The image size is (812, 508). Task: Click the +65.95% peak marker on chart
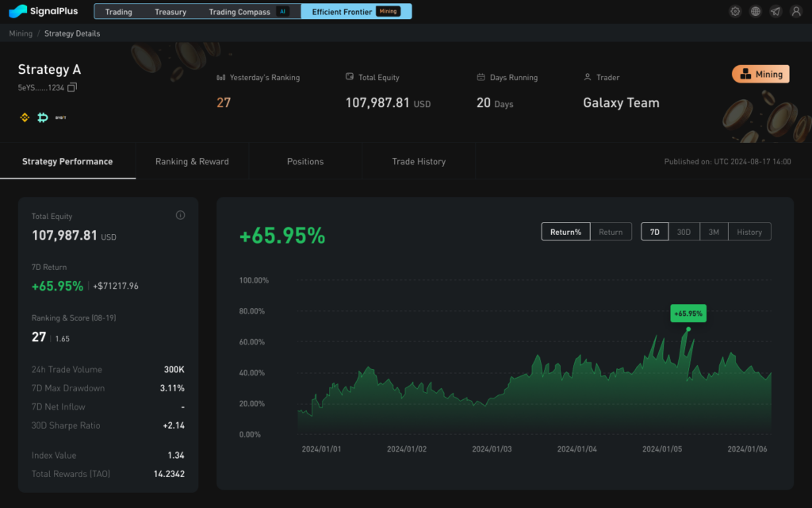pos(688,329)
